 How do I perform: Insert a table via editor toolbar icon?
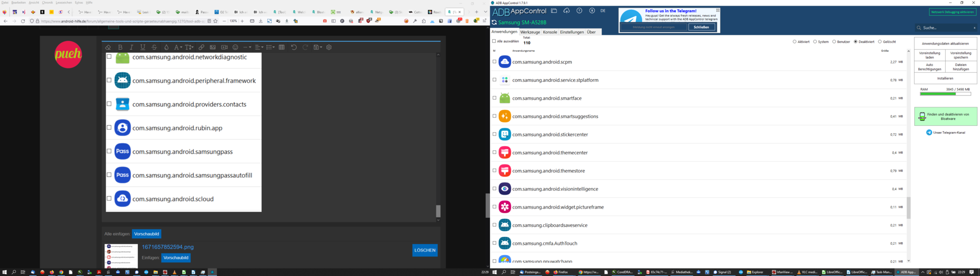(x=282, y=48)
